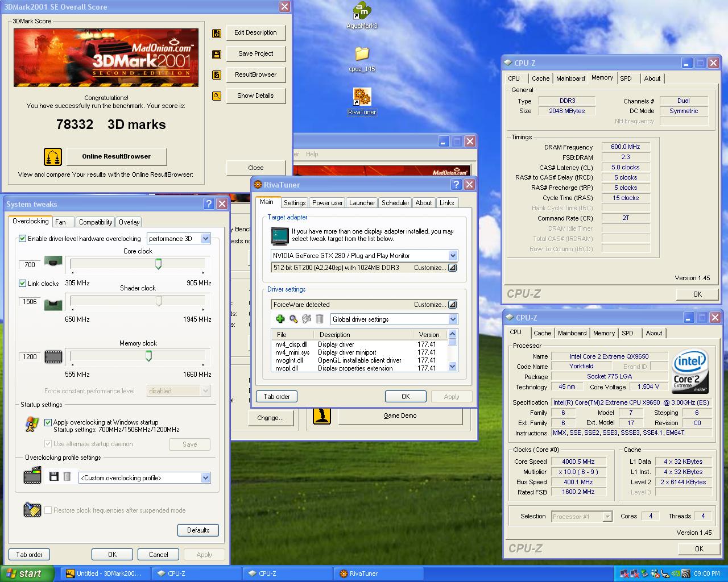Toggle the Link clocks checkbox
The width and height of the screenshot is (728, 582).
click(x=23, y=283)
